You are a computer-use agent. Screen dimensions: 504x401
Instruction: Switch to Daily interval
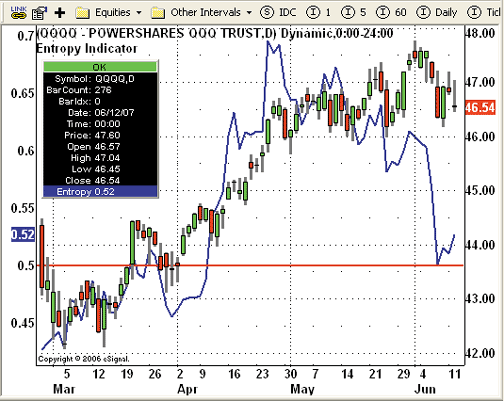(437, 13)
